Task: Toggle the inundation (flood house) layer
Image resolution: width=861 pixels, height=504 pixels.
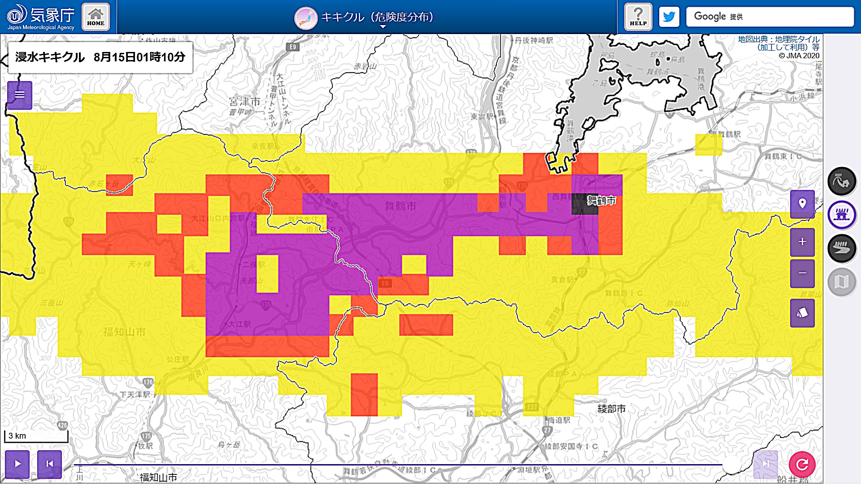Action: tap(842, 215)
